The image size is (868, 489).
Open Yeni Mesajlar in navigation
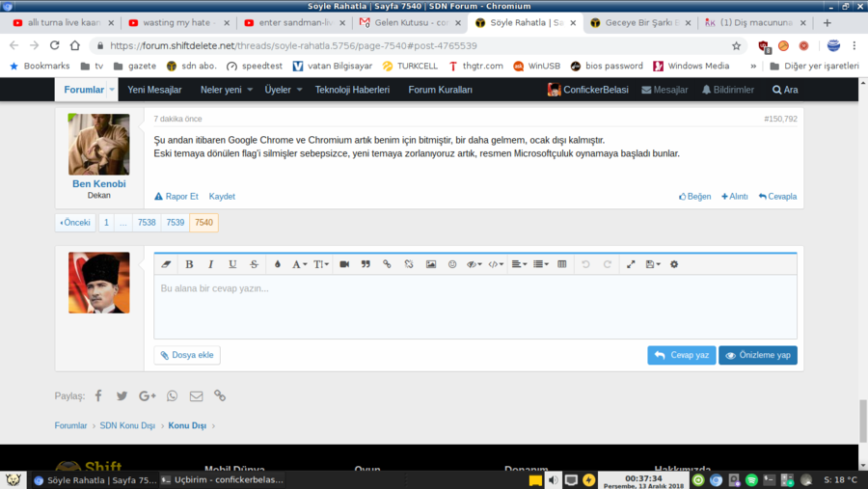pos(154,90)
